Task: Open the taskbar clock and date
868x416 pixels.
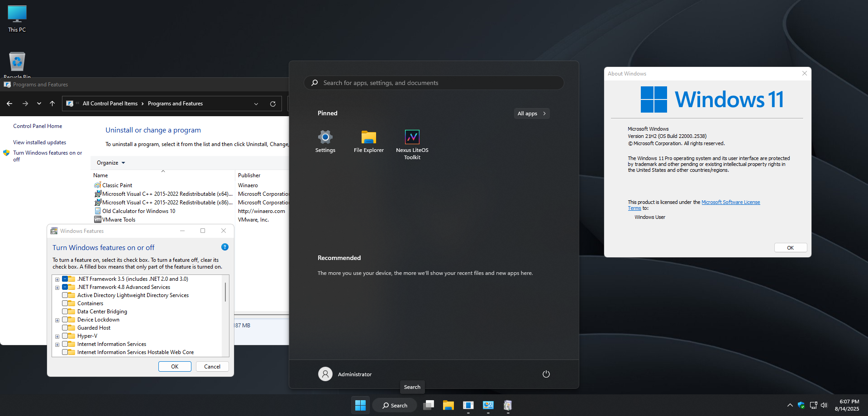Action: [847, 405]
